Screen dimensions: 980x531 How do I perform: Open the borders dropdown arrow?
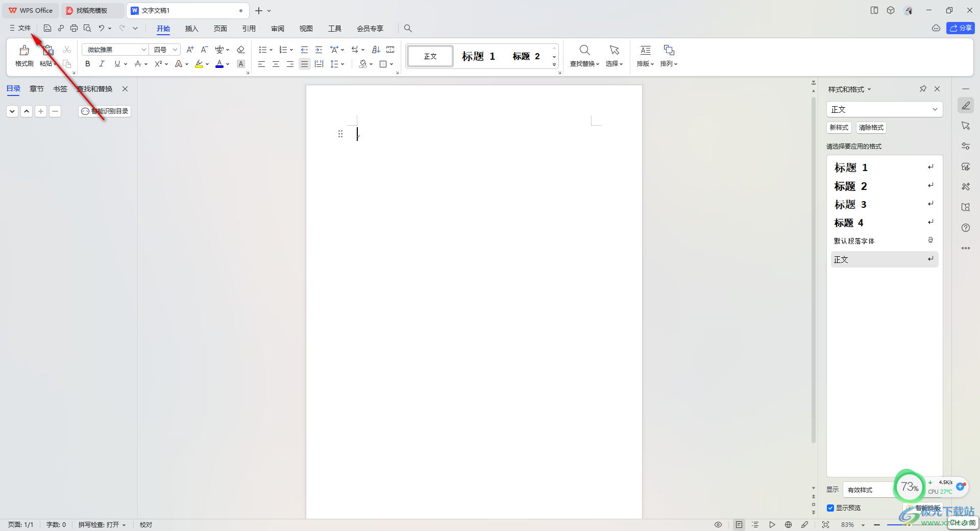tap(391, 64)
